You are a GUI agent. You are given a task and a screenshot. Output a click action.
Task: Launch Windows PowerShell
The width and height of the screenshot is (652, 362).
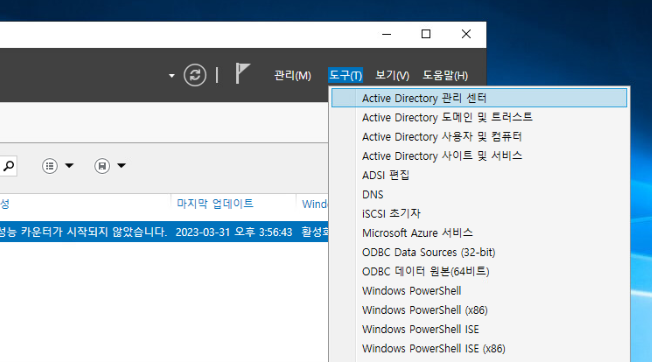click(x=479, y=291)
